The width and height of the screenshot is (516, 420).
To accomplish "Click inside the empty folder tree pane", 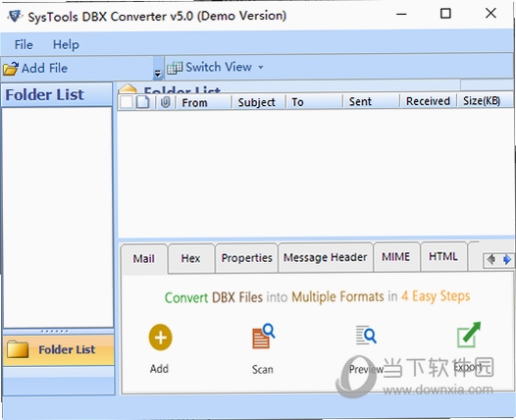I will 58,217.
